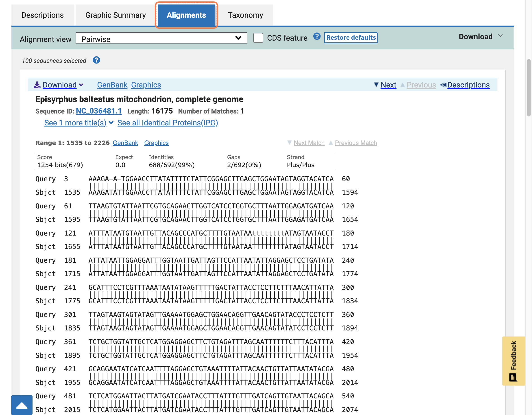Image resolution: width=532 pixels, height=415 pixels.
Task: Open GenBank link beside Range 1
Action: [x=125, y=143]
